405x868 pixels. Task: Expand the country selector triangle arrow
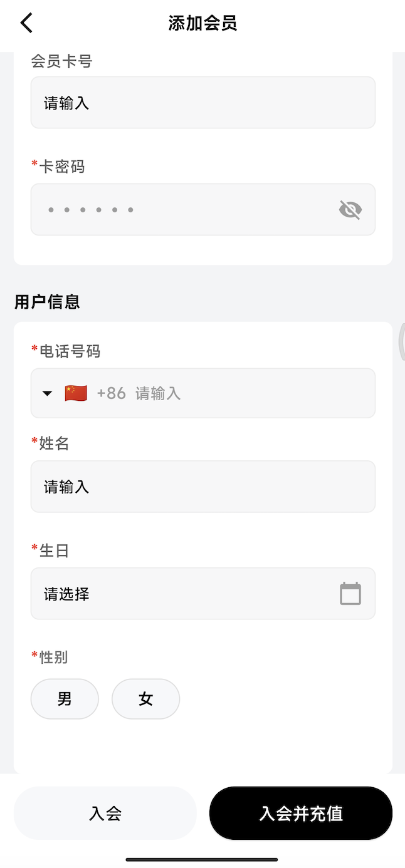47,393
